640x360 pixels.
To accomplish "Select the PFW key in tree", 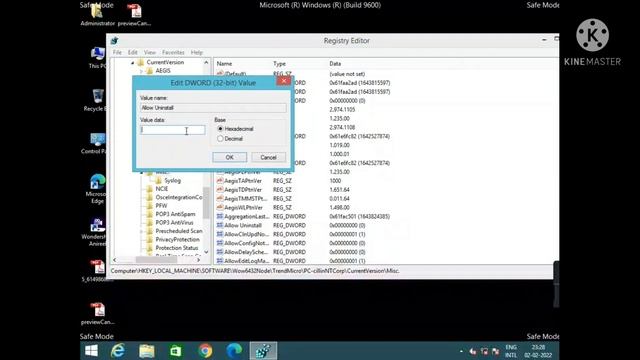I will click(x=161, y=206).
